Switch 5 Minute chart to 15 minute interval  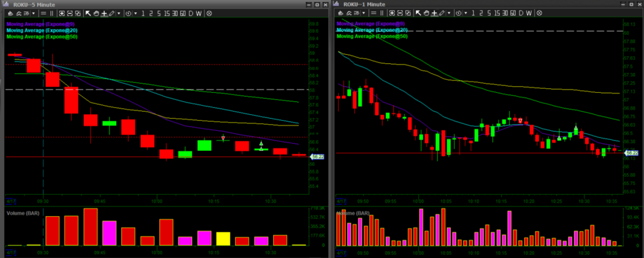[167, 13]
